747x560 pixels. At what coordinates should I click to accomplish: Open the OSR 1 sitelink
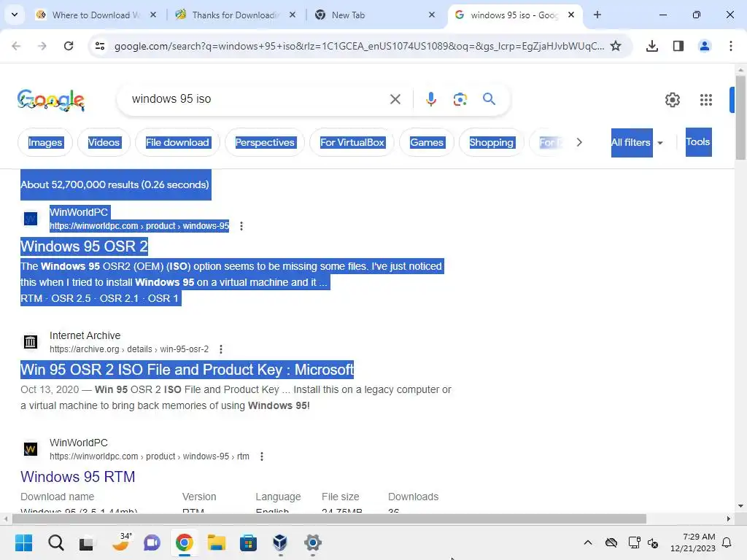(163, 298)
